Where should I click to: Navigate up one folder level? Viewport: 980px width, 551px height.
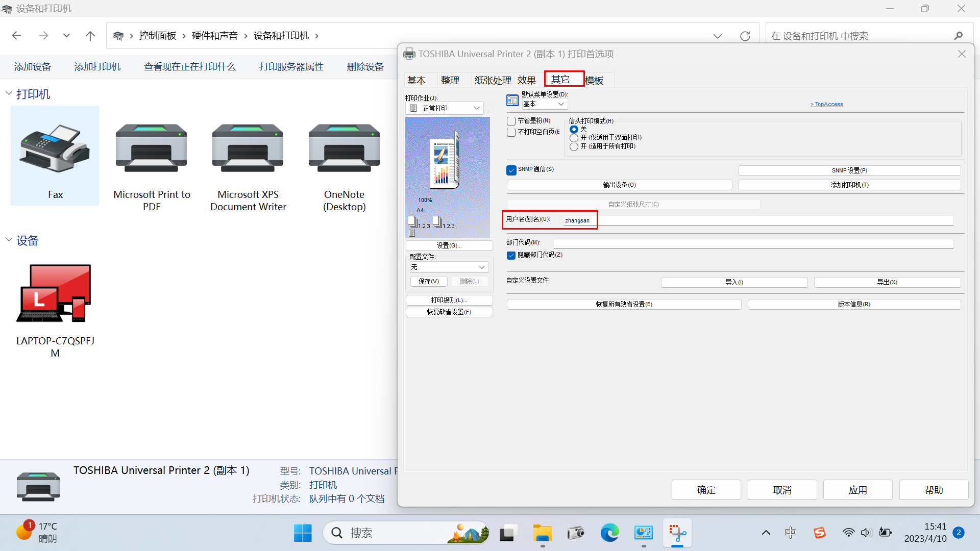pos(90,35)
